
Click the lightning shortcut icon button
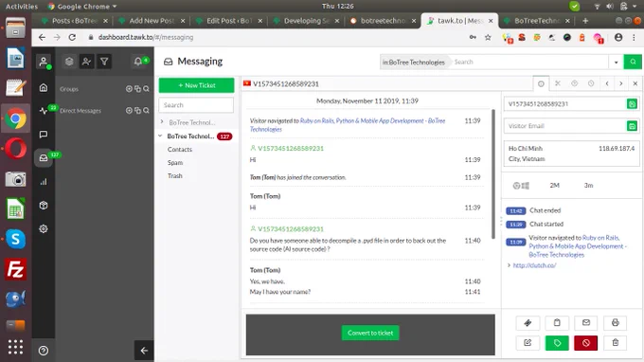[x=528, y=322]
